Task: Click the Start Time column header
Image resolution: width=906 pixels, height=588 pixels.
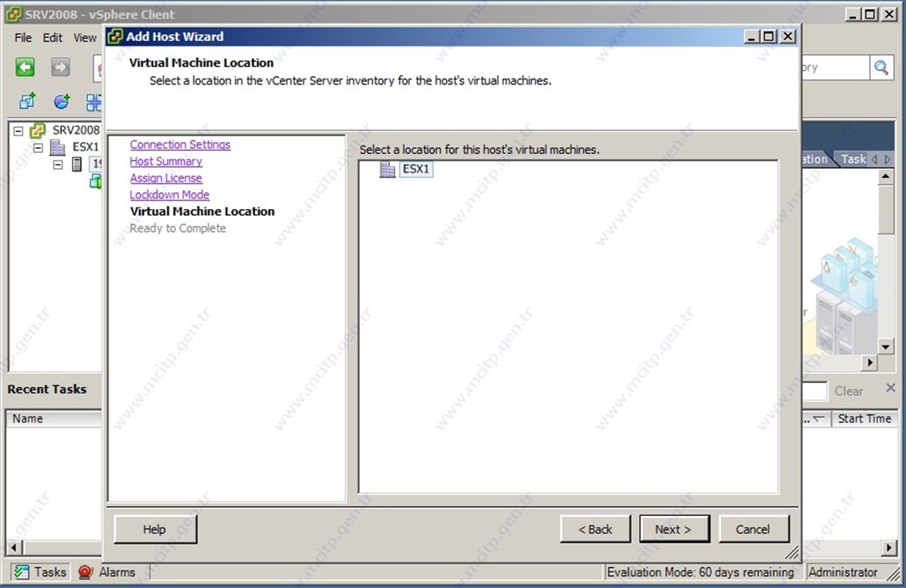Action: click(x=864, y=419)
